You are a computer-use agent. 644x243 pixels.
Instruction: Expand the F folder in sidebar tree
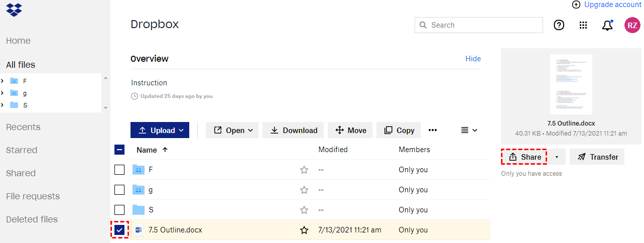coord(3,81)
